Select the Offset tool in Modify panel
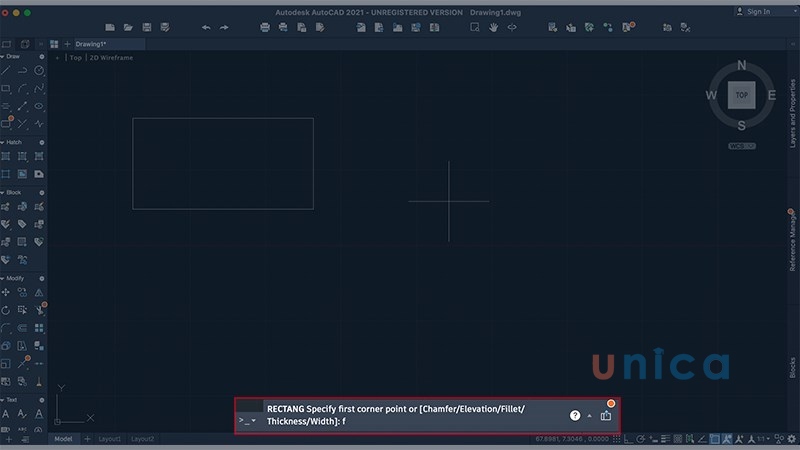This screenshot has width=800, height=450. point(22,328)
